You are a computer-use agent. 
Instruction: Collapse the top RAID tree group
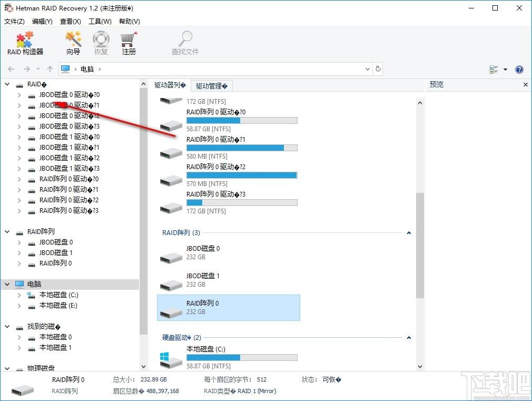coord(7,84)
